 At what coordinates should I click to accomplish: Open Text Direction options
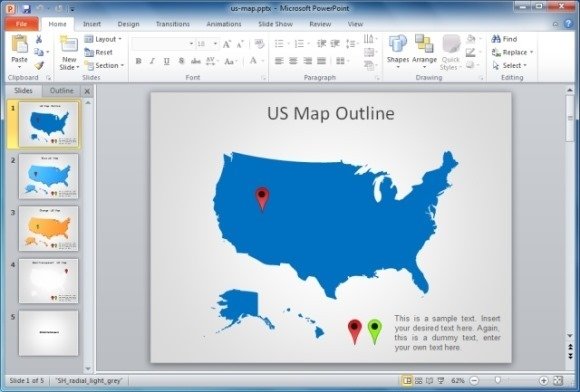(x=370, y=39)
